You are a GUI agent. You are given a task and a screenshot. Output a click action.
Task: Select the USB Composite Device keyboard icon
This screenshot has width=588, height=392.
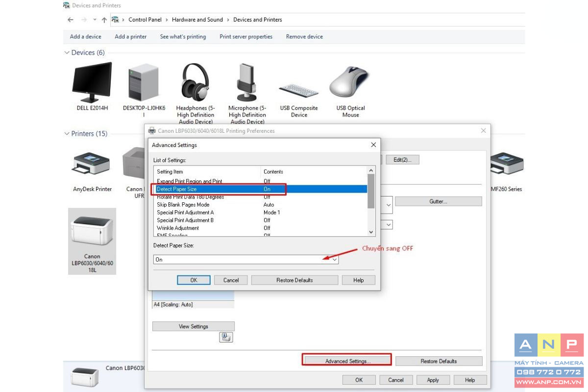pos(299,90)
